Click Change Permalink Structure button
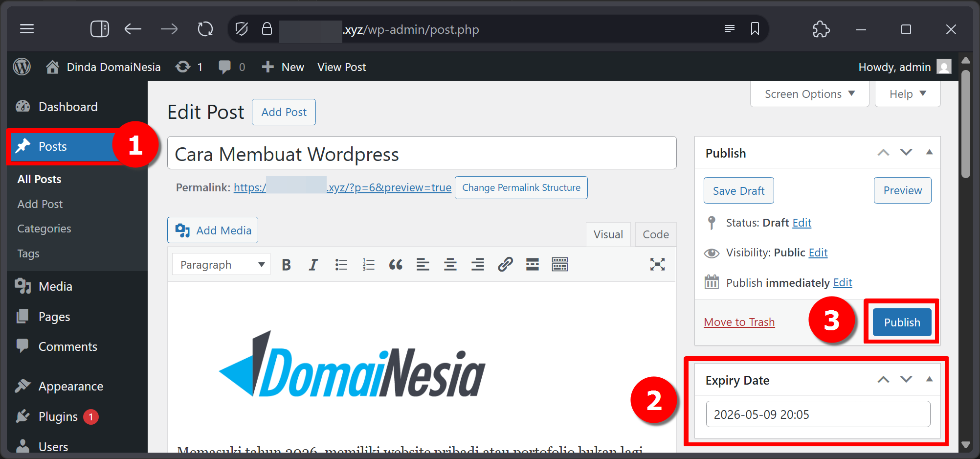This screenshot has height=459, width=980. pos(521,187)
